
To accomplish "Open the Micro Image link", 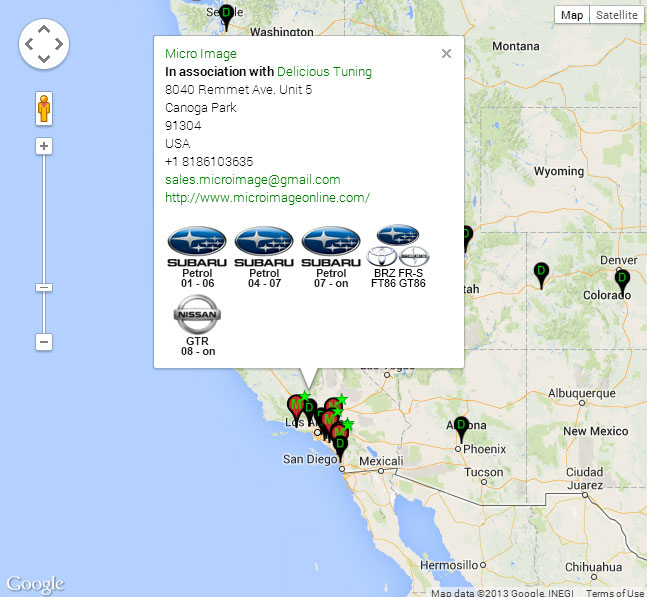I will (x=201, y=54).
